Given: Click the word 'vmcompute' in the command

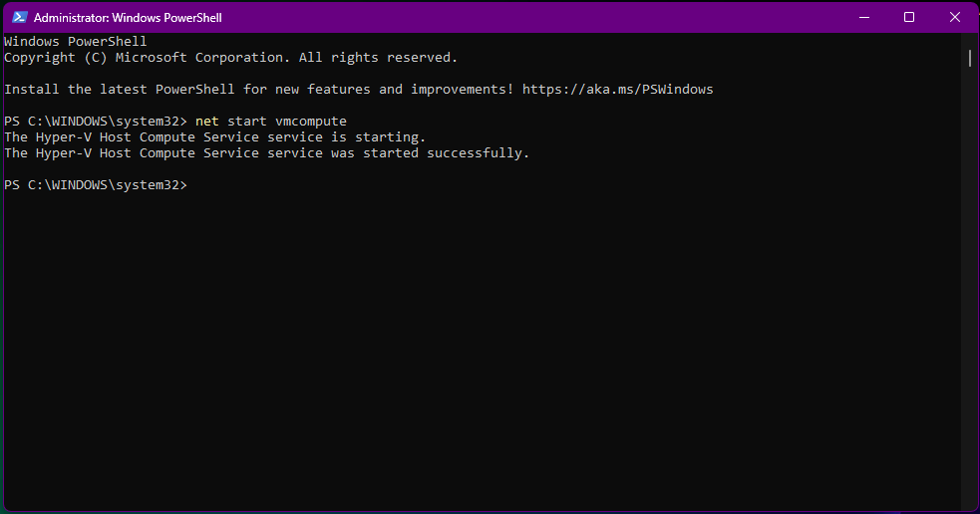Looking at the screenshot, I should point(311,122).
